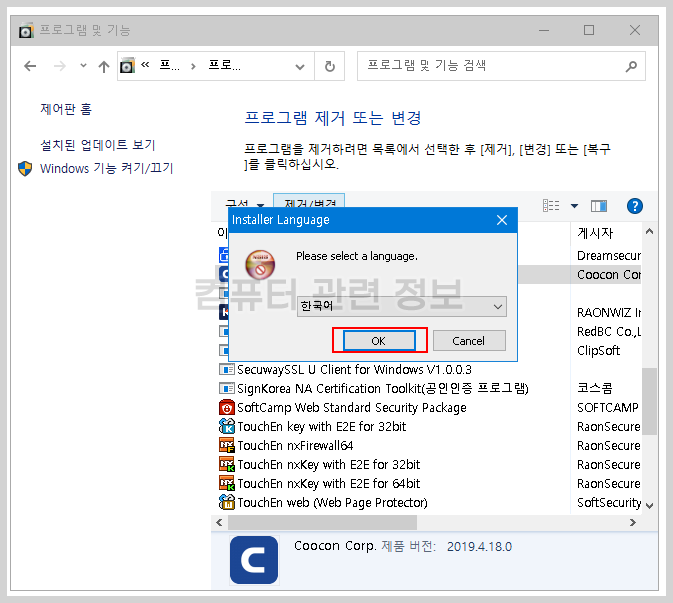The image size is (673, 603).
Task: Refresh the programs list
Action: tap(329, 67)
